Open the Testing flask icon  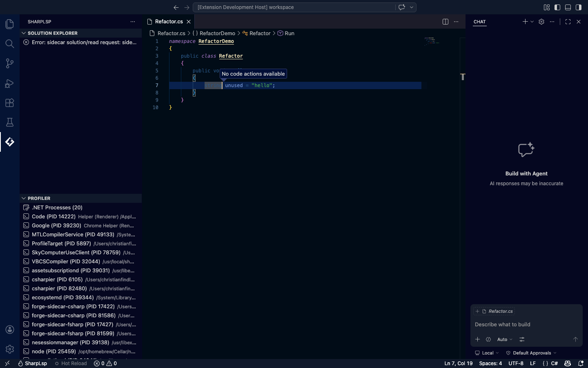(x=10, y=122)
